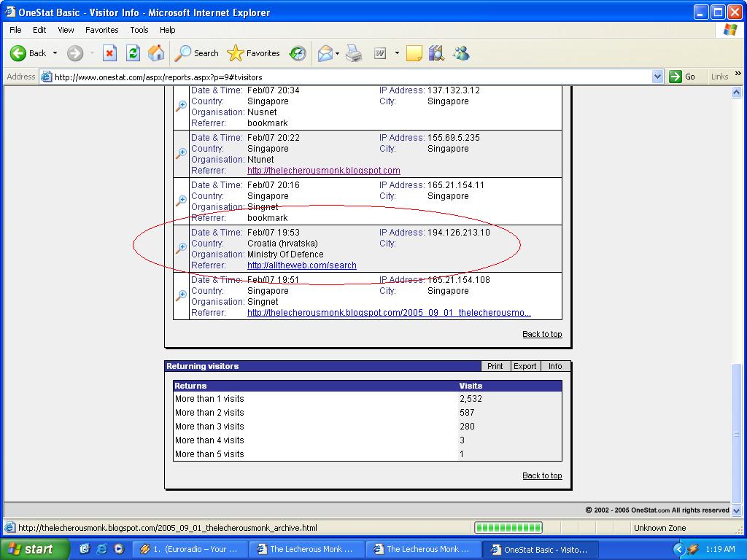Click the Back arrow icon

(x=18, y=52)
